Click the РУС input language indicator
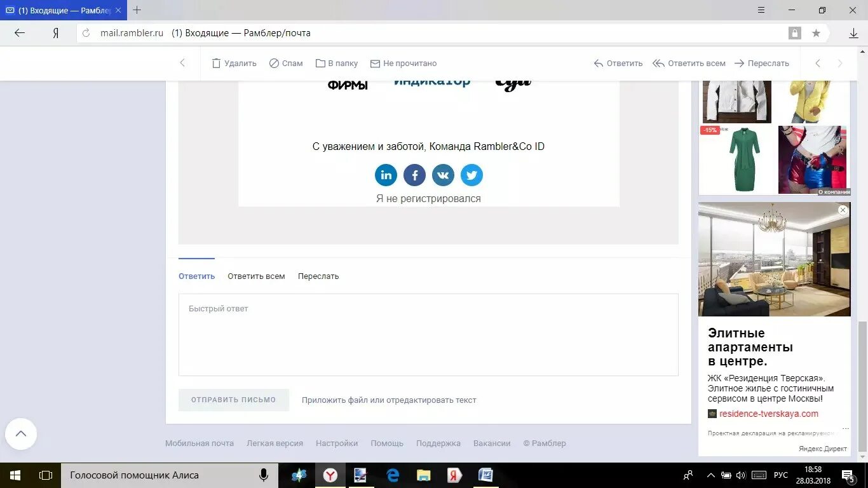Image resolution: width=868 pixels, height=488 pixels. (x=781, y=475)
